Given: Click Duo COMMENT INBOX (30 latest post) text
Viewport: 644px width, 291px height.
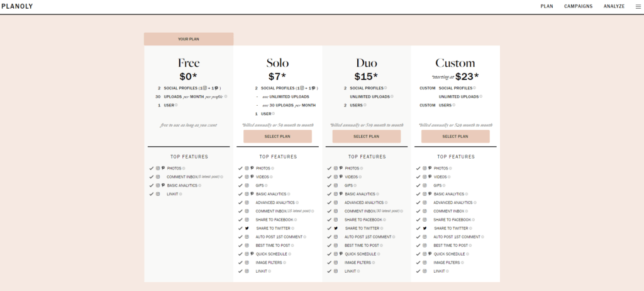Looking at the screenshot, I should 372,211.
